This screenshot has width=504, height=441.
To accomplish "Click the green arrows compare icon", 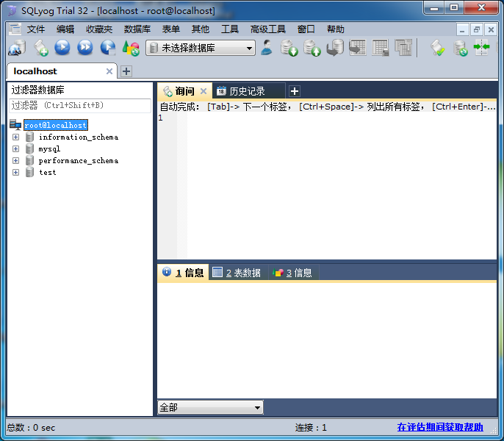I will pyautogui.click(x=481, y=48).
